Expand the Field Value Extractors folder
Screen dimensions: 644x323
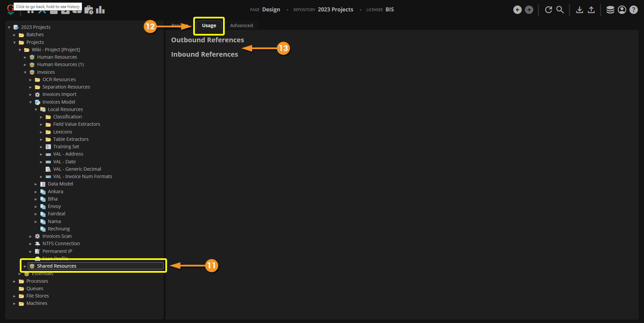pyautogui.click(x=41, y=124)
